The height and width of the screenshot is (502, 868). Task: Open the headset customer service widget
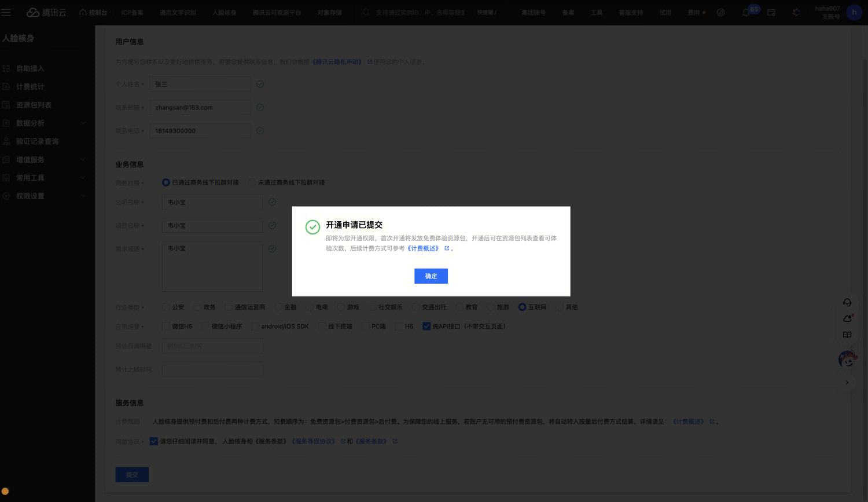click(847, 302)
